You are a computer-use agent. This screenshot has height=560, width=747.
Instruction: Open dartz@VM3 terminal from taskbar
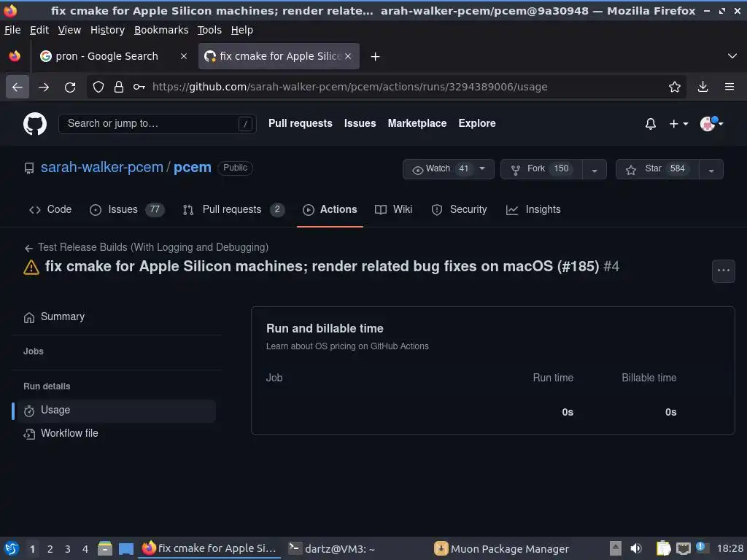point(332,548)
